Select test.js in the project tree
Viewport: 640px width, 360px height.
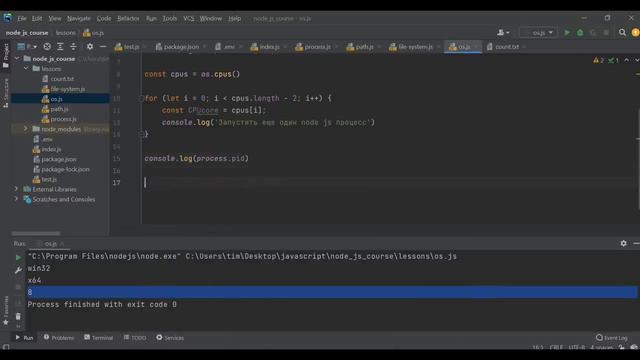coord(49,179)
